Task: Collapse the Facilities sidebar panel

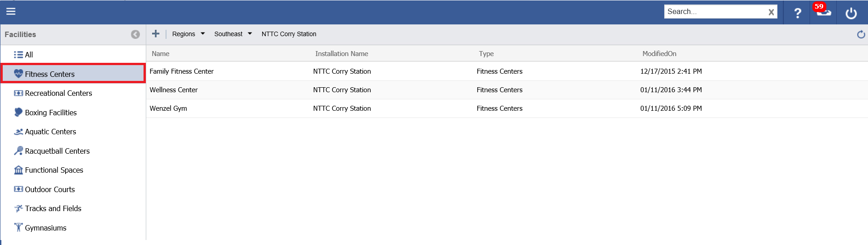Action: [135, 34]
